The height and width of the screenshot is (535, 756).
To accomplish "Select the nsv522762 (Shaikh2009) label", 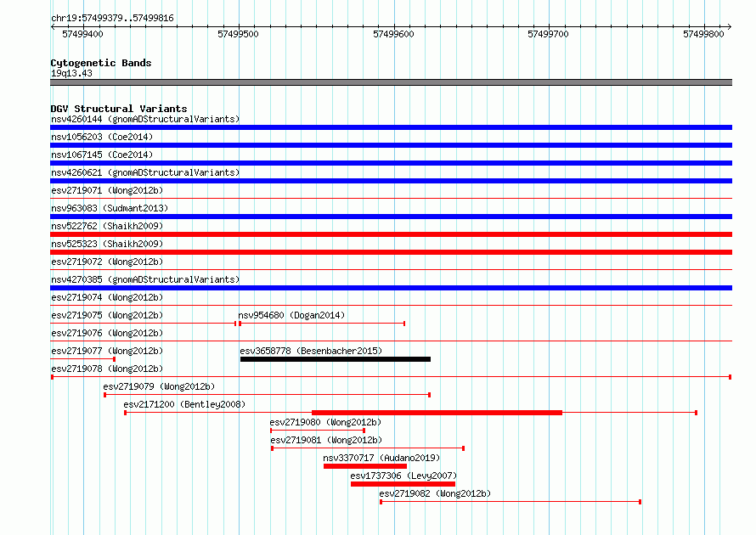I will pyautogui.click(x=107, y=226).
